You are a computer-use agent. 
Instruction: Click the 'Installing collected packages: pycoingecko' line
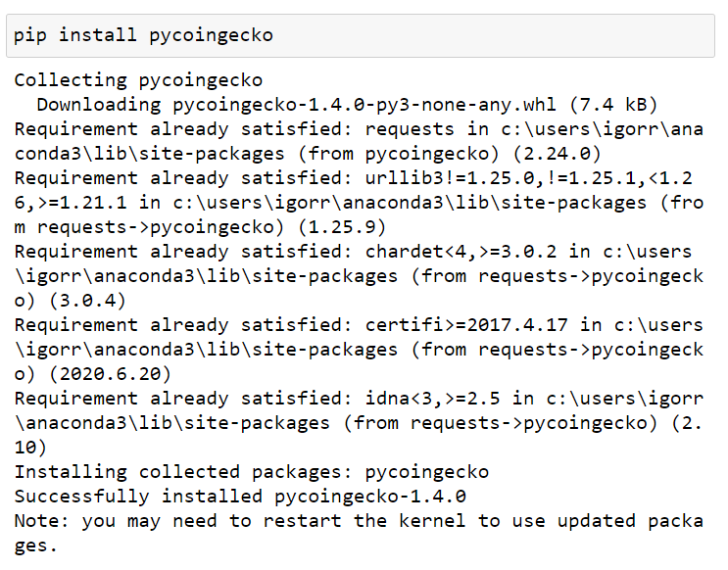pyautogui.click(x=251, y=472)
